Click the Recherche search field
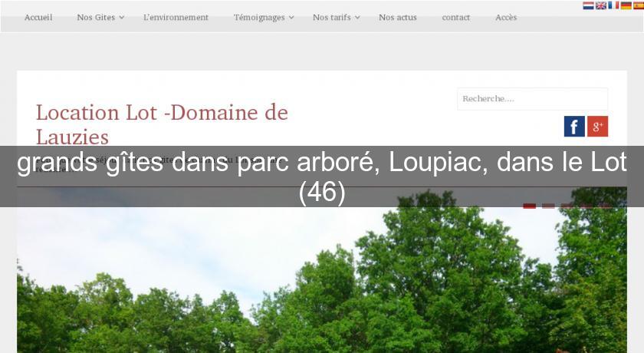 point(533,99)
